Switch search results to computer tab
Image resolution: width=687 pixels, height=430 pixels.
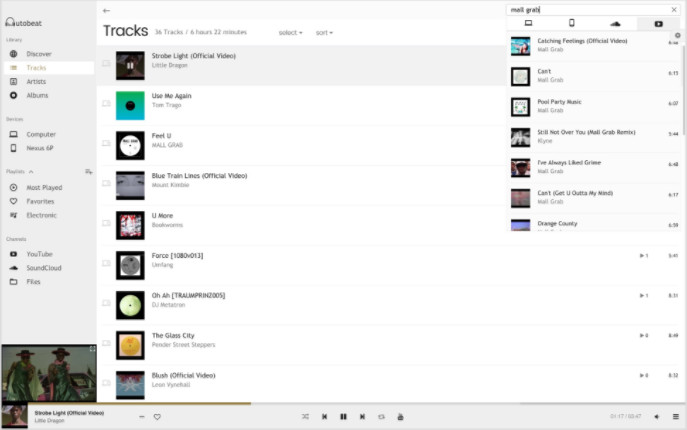(x=528, y=23)
